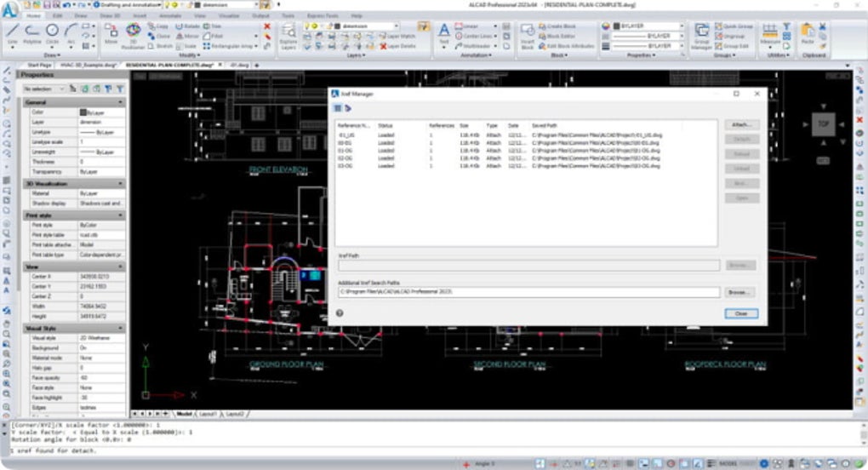Image resolution: width=868 pixels, height=470 pixels.
Task: Open the Group Manager
Action: click(x=701, y=37)
